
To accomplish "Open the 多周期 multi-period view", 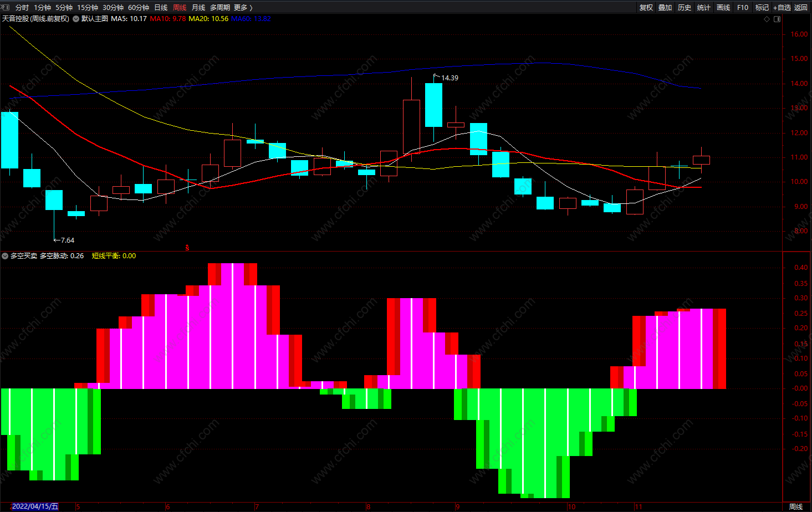I will tap(220, 7).
